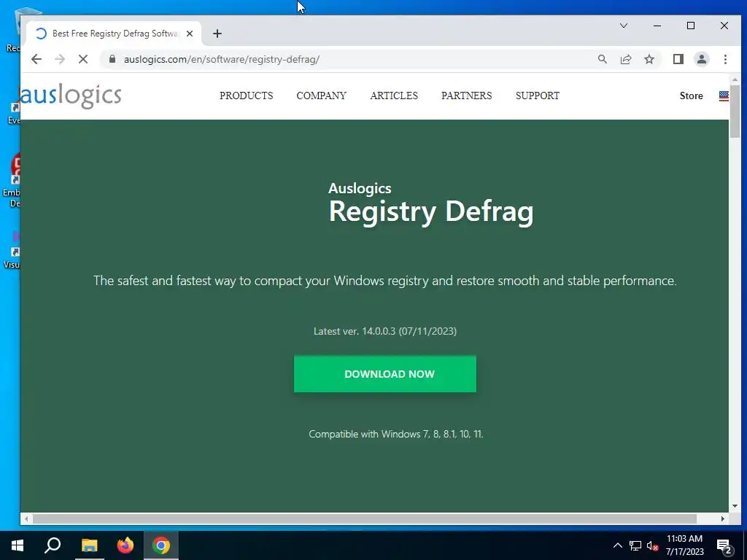Minimize the Chrome window

click(657, 26)
